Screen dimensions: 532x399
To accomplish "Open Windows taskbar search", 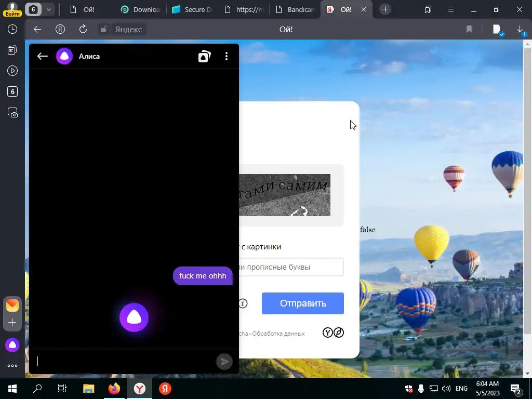I will tap(37, 389).
